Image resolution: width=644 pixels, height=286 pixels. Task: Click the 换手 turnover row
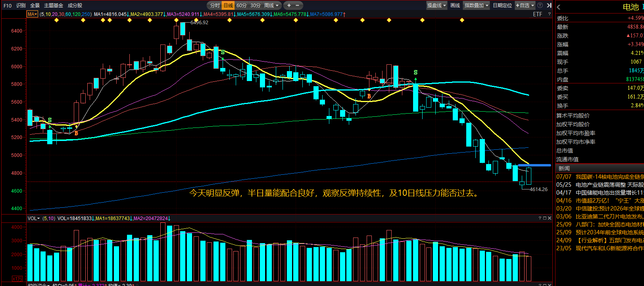600,106
